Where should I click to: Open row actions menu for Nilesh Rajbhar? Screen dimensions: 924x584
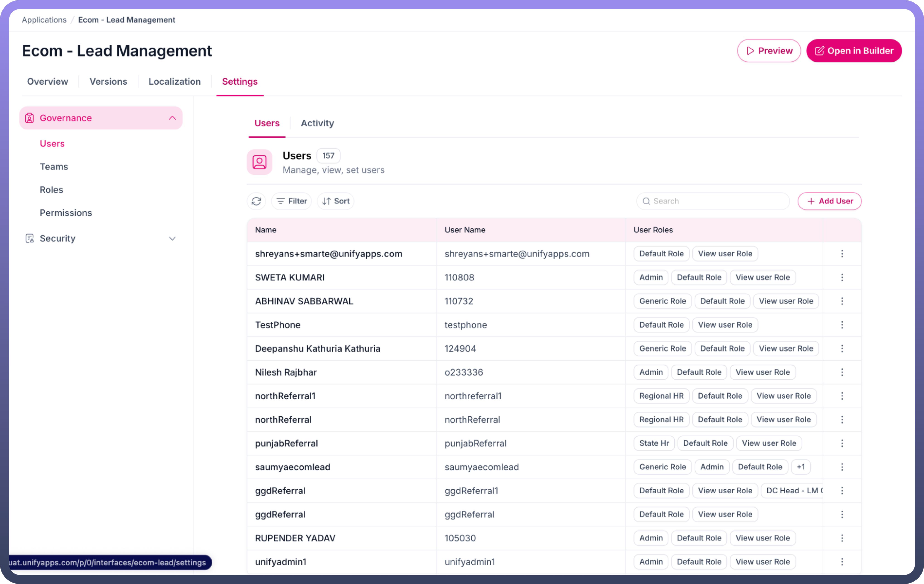click(842, 372)
